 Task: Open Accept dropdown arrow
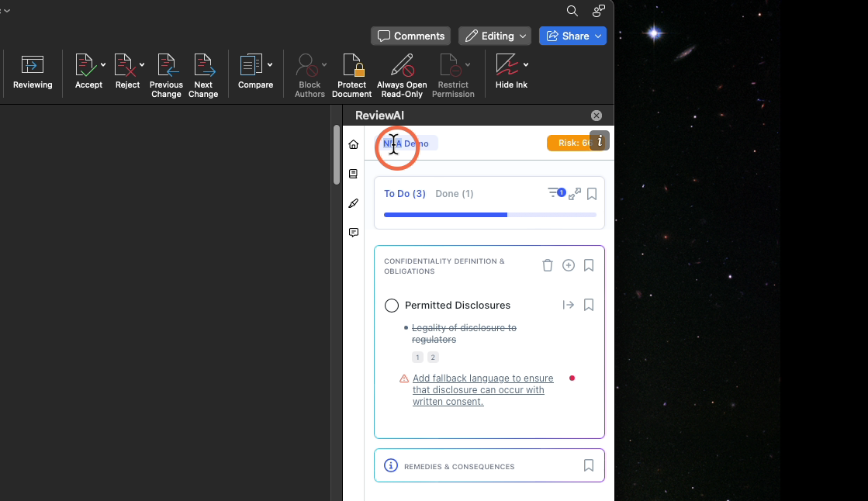click(x=103, y=65)
